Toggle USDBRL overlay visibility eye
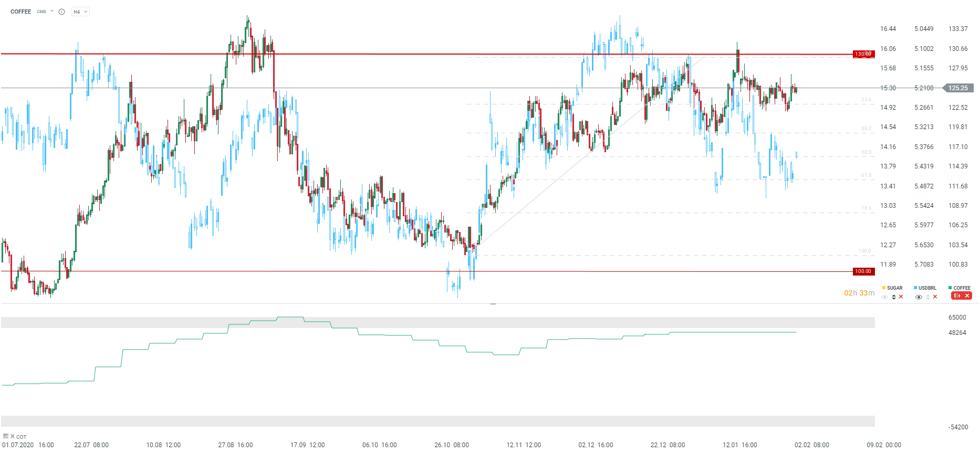Viewport: 980px width, 454px height. (x=919, y=297)
